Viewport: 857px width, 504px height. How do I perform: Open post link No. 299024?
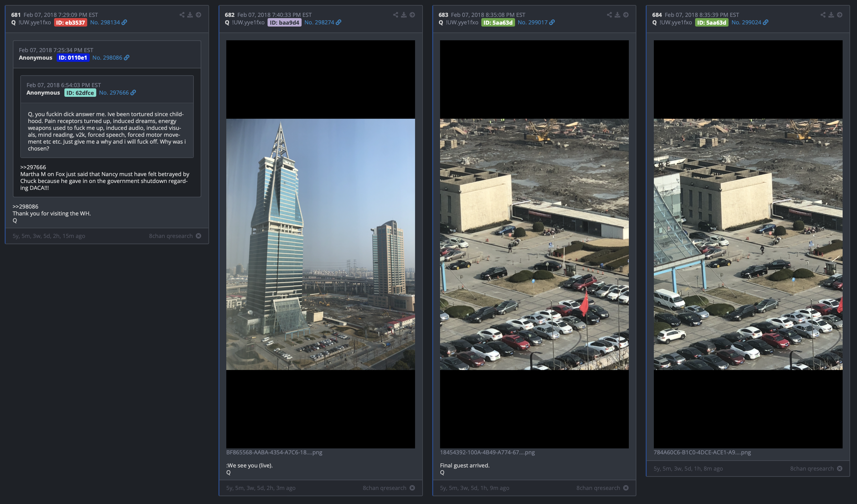[746, 22]
